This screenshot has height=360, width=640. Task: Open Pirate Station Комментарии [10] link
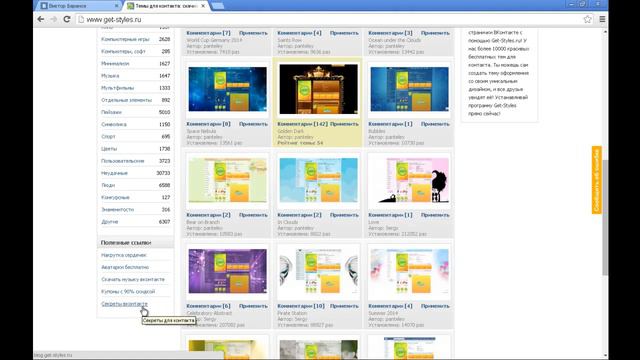coord(301,306)
